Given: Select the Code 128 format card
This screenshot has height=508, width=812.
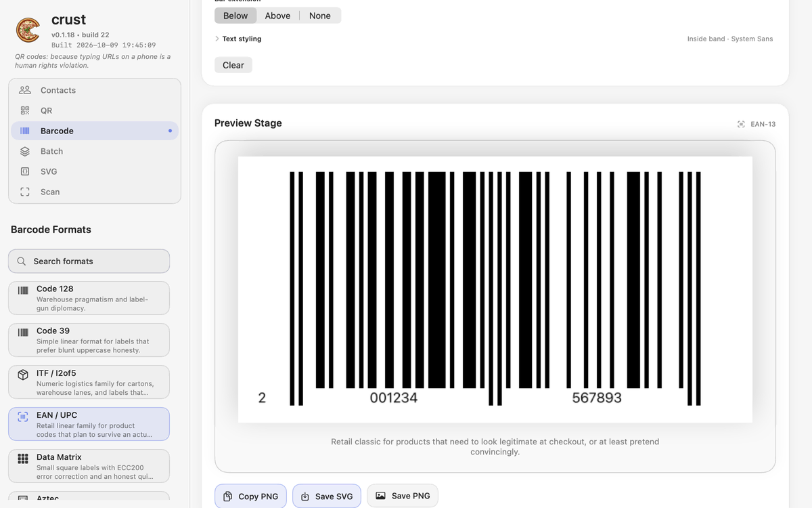Looking at the screenshot, I should (x=89, y=298).
